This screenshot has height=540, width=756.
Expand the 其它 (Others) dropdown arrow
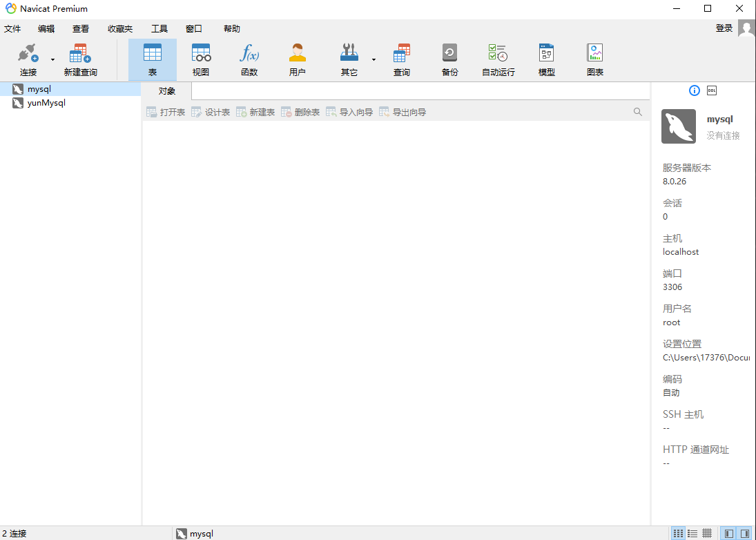pyautogui.click(x=374, y=60)
